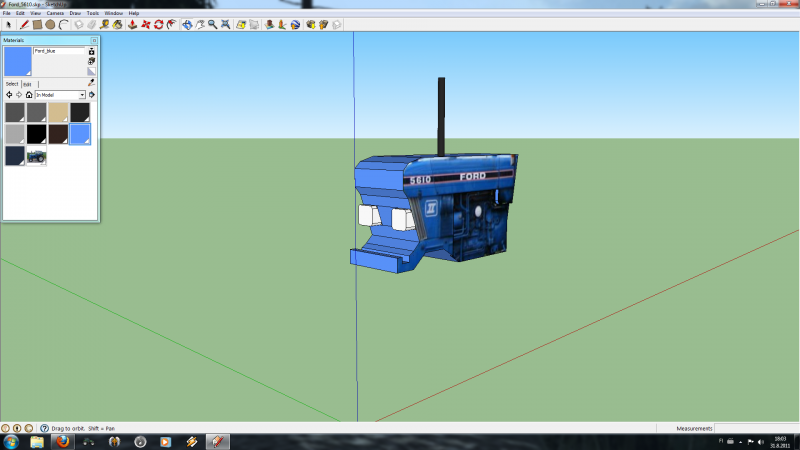Edit the Ford_blue material name field

coord(59,51)
